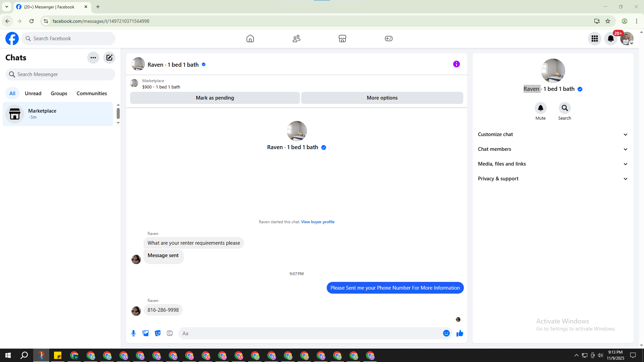644x362 pixels.
Task: Open the Chats options ellipsis
Action: 93,58
